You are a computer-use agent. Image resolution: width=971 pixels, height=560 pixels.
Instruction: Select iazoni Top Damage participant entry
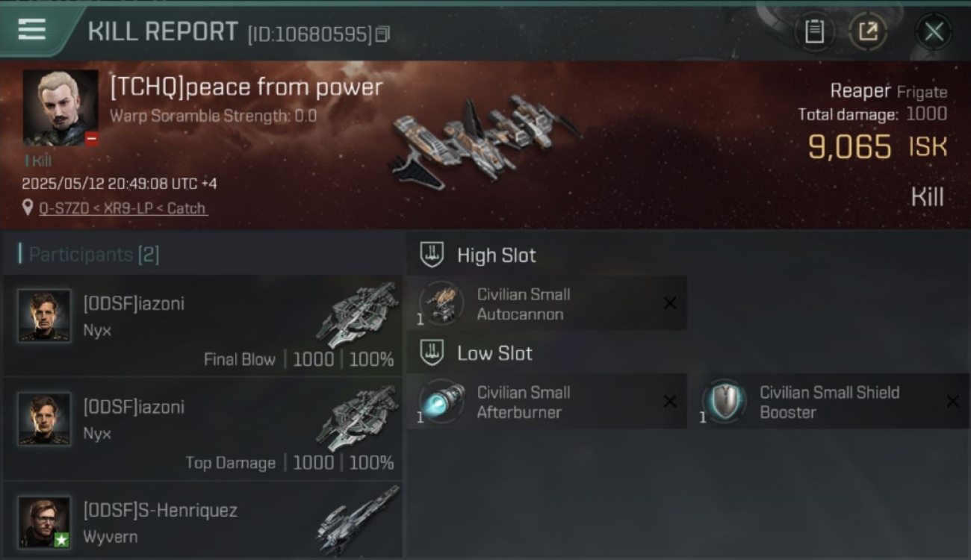click(x=202, y=429)
